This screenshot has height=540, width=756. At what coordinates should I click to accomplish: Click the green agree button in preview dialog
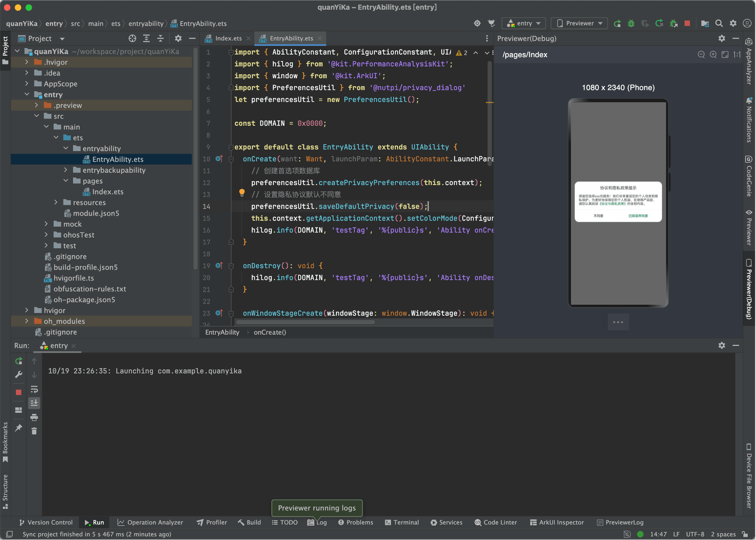pos(638,216)
